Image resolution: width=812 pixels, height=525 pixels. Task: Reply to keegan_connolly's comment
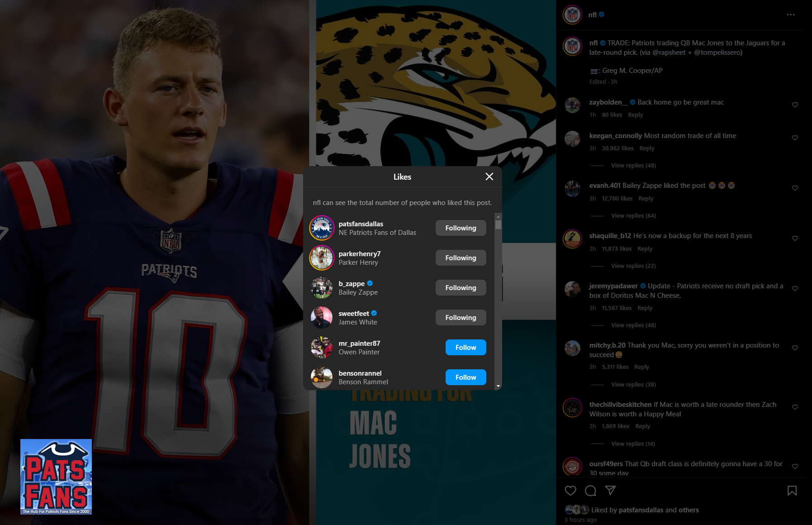pos(647,148)
